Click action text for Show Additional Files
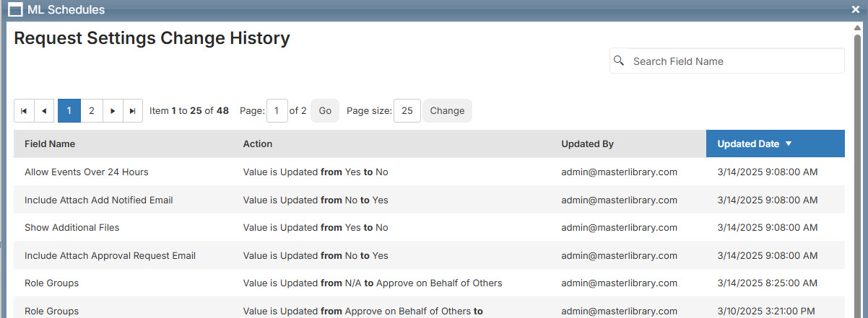 point(316,227)
